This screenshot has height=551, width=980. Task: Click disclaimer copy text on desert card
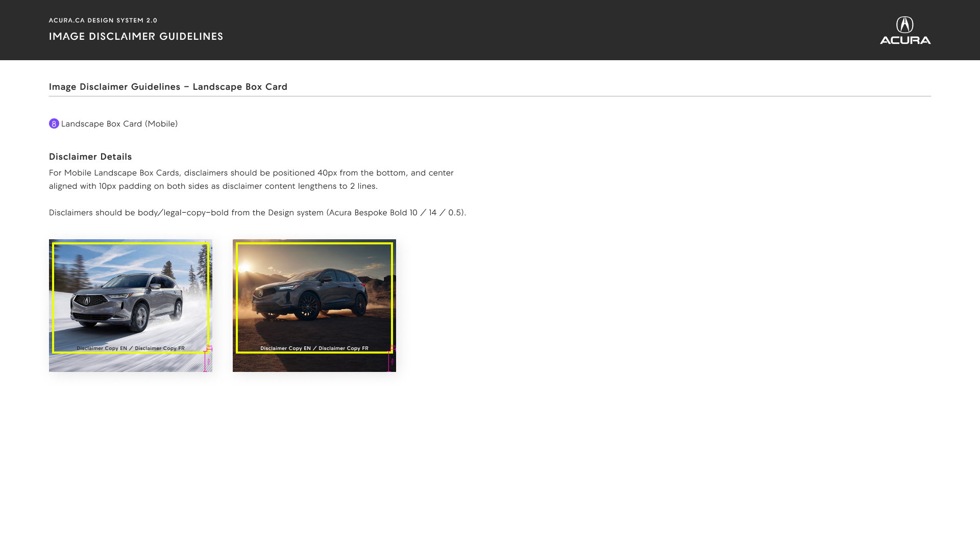(314, 348)
